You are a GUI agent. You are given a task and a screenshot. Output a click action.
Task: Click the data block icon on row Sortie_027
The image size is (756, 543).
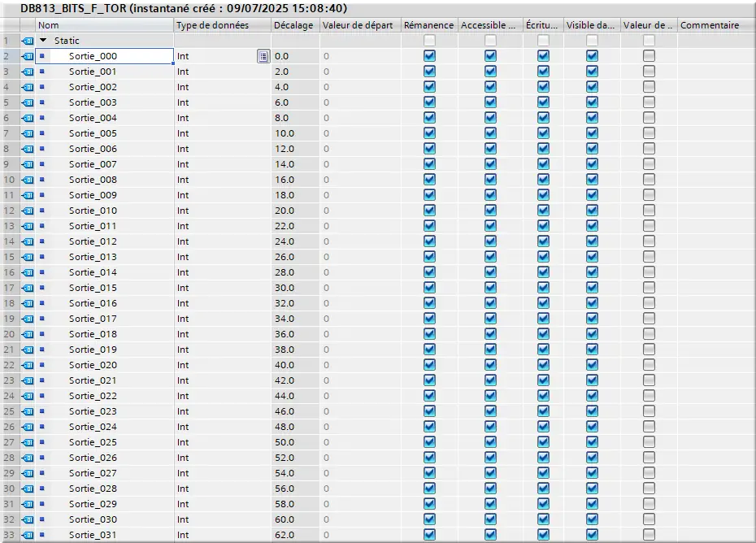[28, 473]
